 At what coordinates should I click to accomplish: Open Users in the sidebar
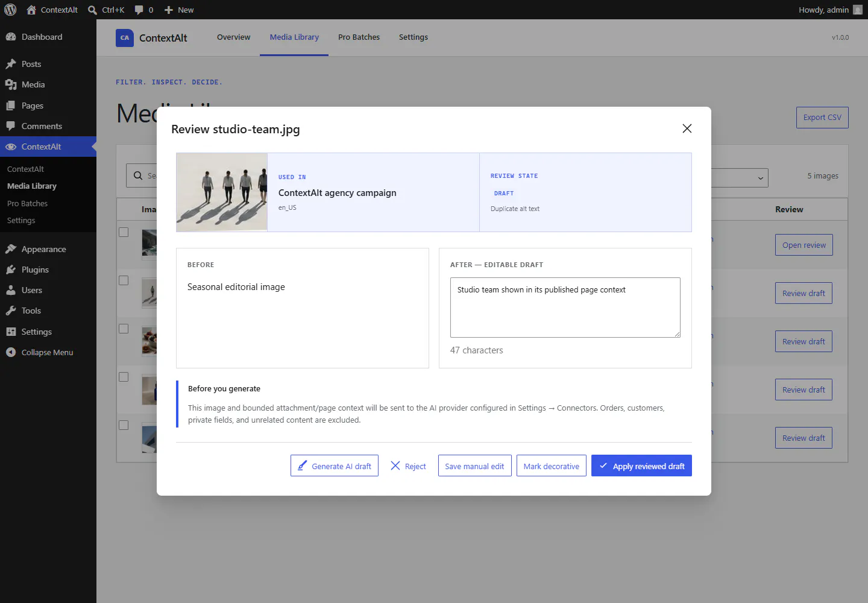pos(48,290)
